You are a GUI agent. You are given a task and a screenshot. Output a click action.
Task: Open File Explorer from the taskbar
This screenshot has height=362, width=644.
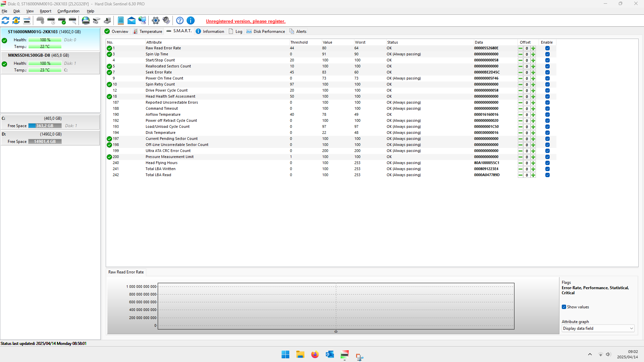[300, 355]
